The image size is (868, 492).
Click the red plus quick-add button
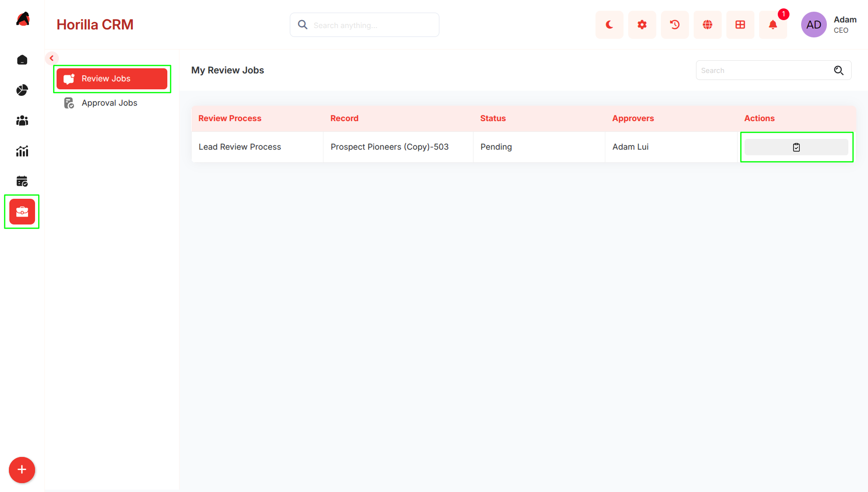coord(22,470)
